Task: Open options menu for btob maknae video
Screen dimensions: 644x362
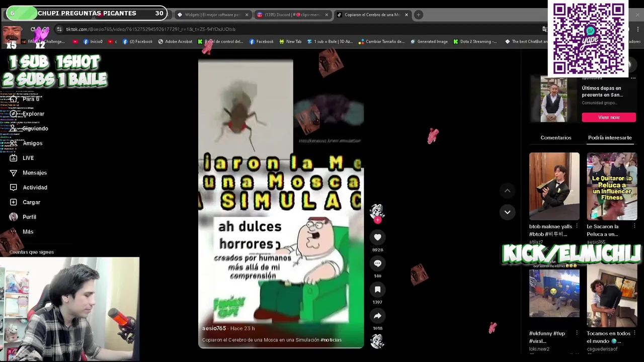Action: pyautogui.click(x=577, y=226)
